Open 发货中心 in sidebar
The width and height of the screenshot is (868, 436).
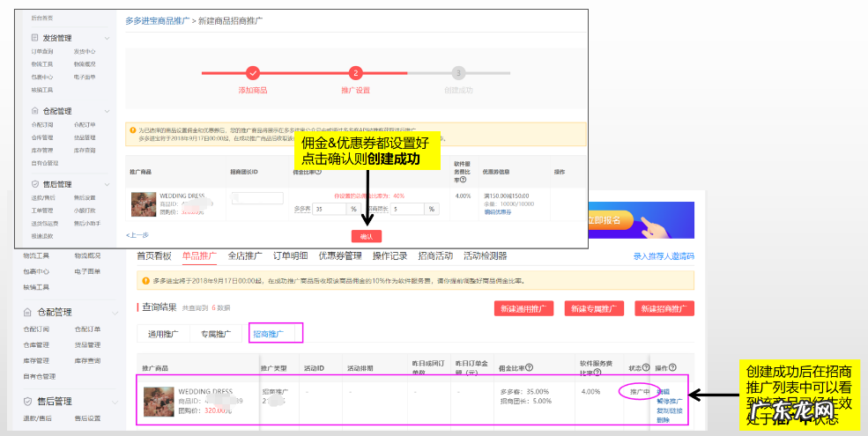[x=85, y=51]
